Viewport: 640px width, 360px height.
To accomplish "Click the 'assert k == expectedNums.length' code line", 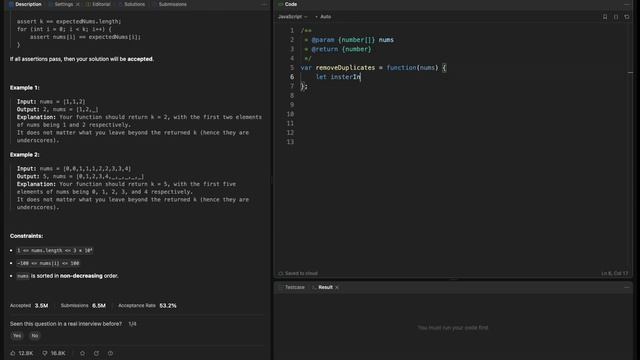I will [69, 21].
